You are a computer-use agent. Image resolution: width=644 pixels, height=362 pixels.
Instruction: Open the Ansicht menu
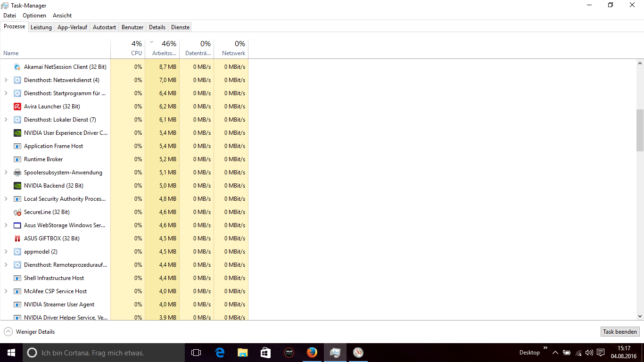tap(62, 16)
